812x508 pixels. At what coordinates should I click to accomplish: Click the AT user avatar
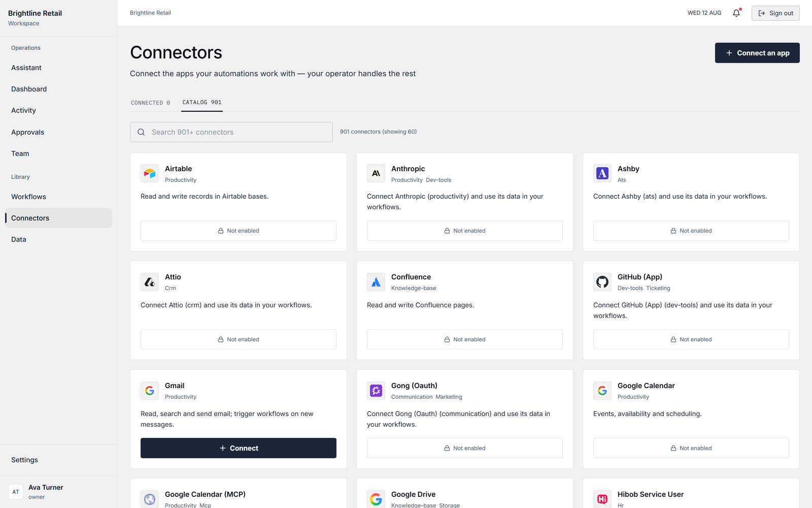16,492
